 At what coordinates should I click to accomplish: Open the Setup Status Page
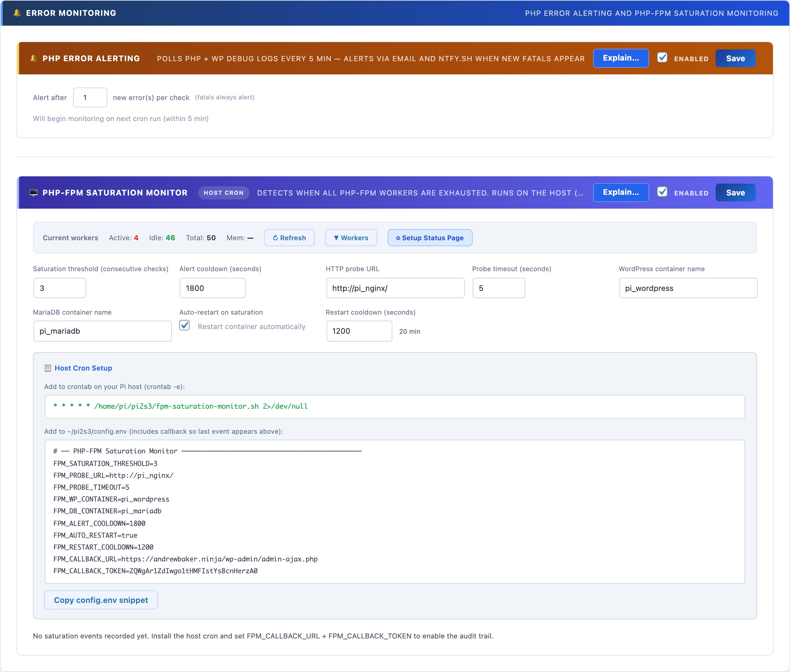pyautogui.click(x=430, y=238)
